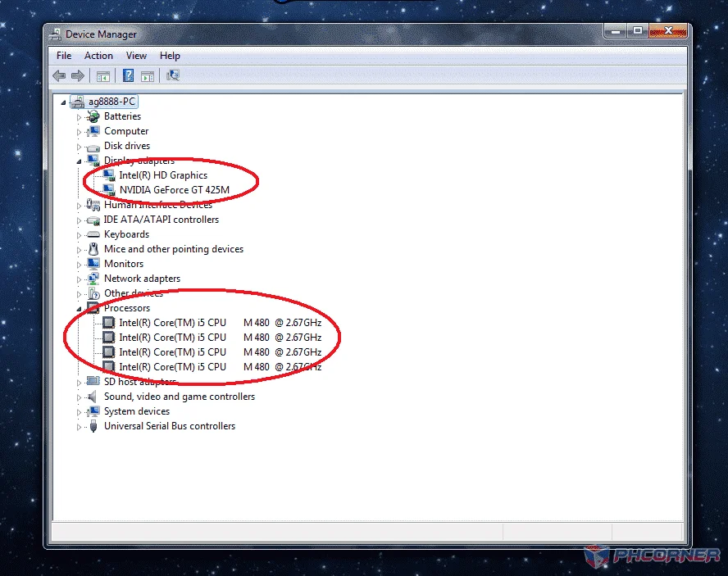Click Scan for hardware changes icon
Image resolution: width=728 pixels, height=576 pixels.
click(173, 75)
